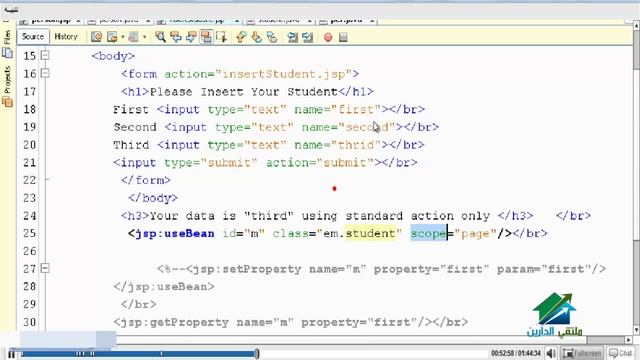The width and height of the screenshot is (640, 360).
Task: Toggle Rectangular Selection mode
Action: pos(221,37)
